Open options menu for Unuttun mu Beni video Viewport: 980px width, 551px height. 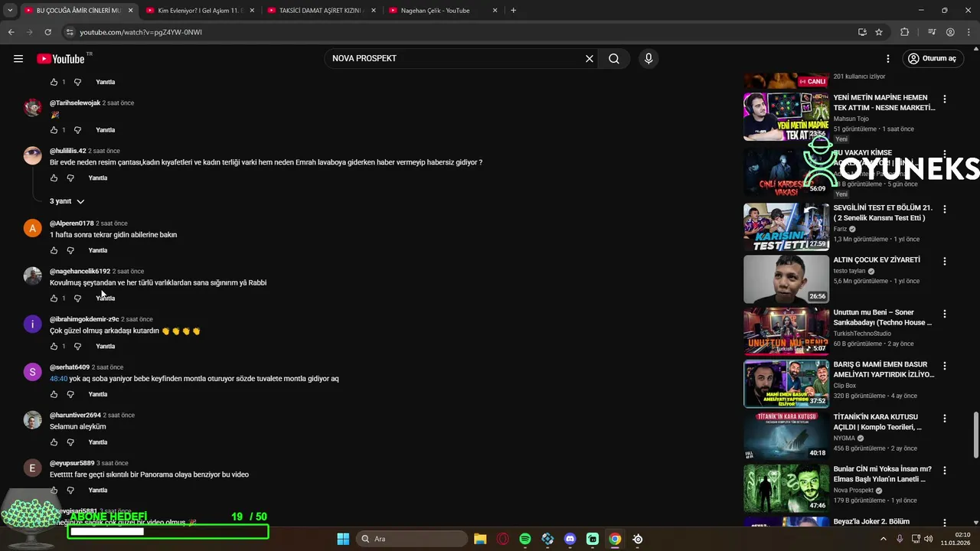tap(945, 314)
